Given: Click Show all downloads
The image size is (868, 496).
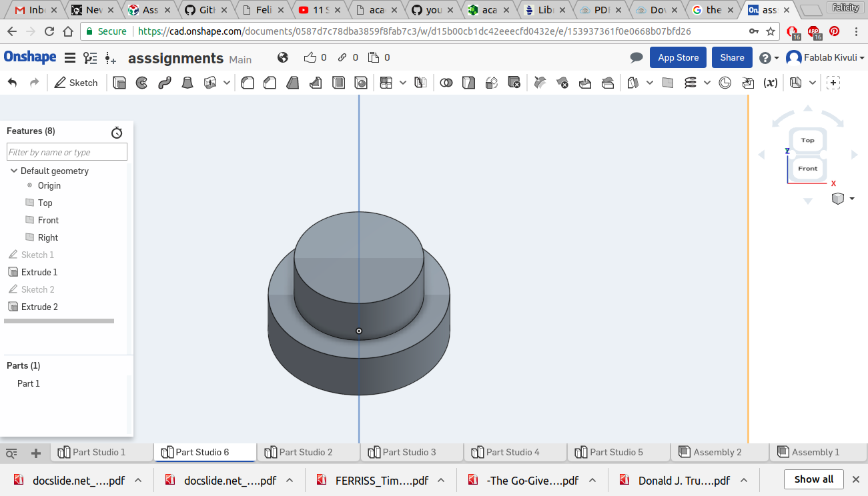Looking at the screenshot, I should [814, 479].
